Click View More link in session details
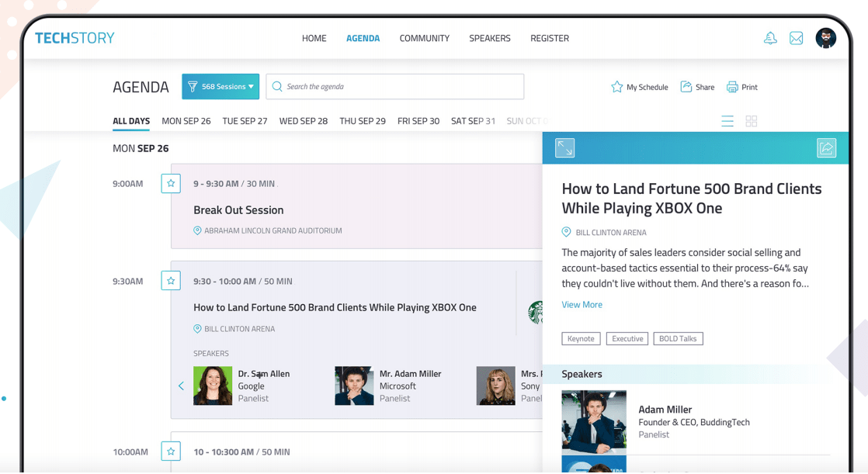The height and width of the screenshot is (474, 868). (x=582, y=304)
